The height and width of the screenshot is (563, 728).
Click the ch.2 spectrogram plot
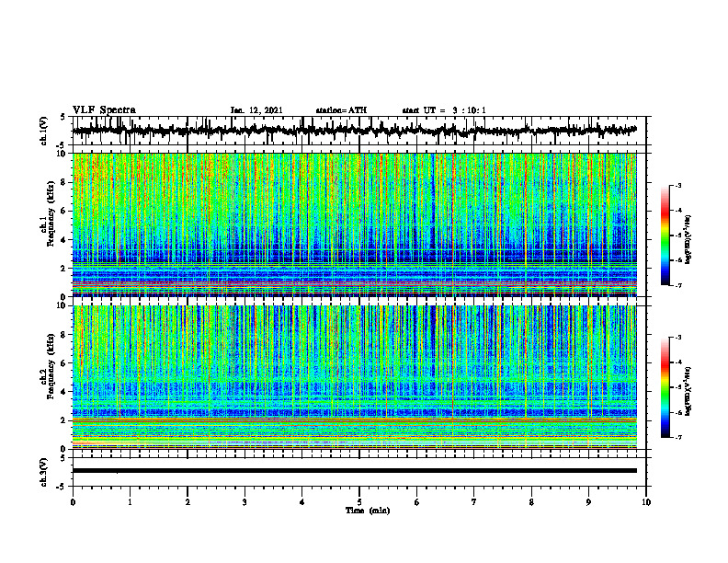[x=355, y=377]
